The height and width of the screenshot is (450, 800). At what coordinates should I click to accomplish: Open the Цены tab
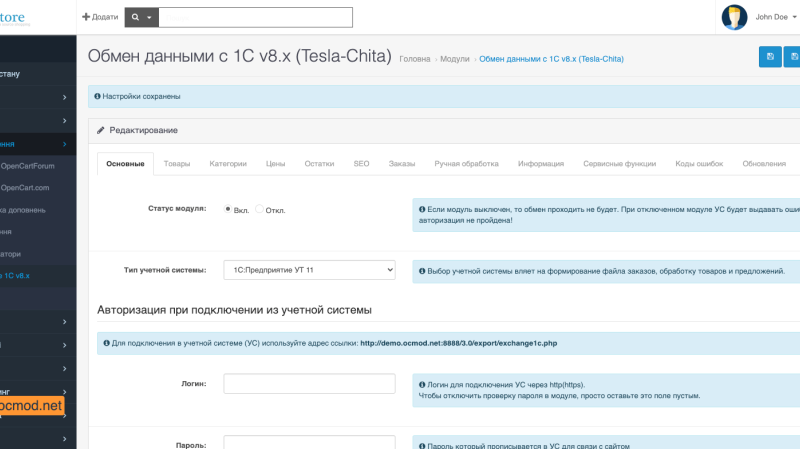(276, 164)
